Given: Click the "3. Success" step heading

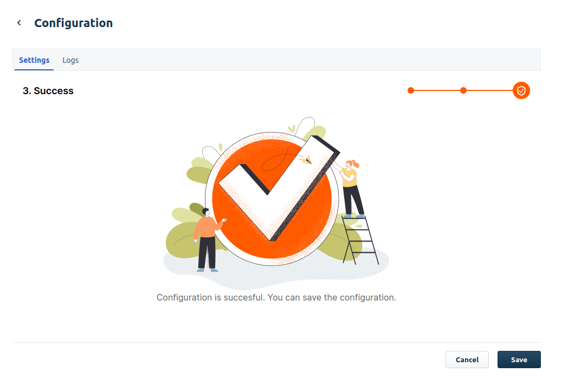Looking at the screenshot, I should 48,91.
